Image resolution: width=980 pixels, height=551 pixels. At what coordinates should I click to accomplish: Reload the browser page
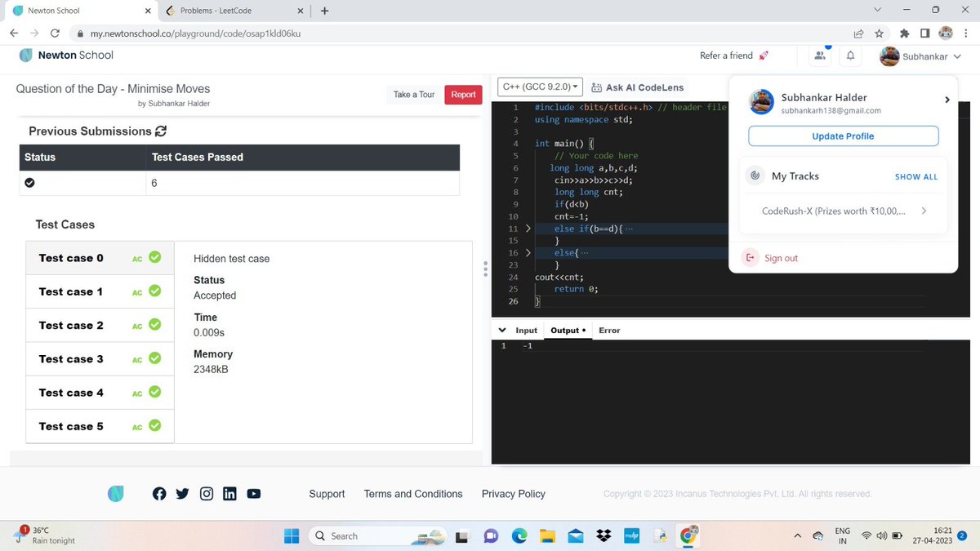click(x=56, y=33)
